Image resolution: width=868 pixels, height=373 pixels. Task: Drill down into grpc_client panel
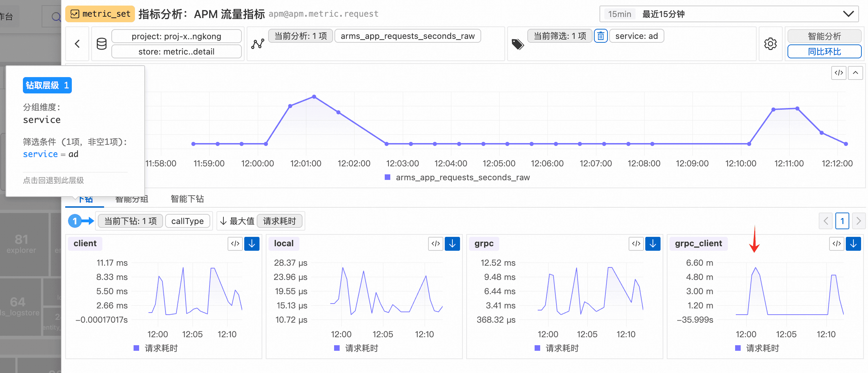point(853,244)
